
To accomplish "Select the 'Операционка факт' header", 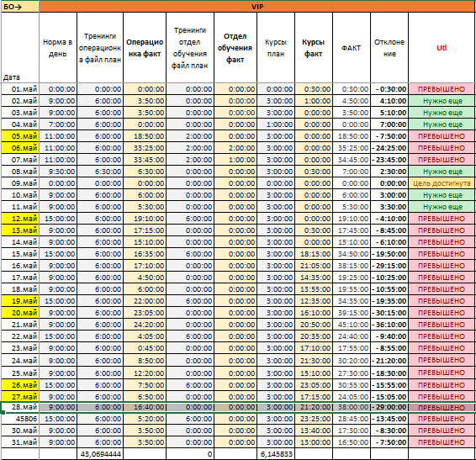I will click(145, 48).
